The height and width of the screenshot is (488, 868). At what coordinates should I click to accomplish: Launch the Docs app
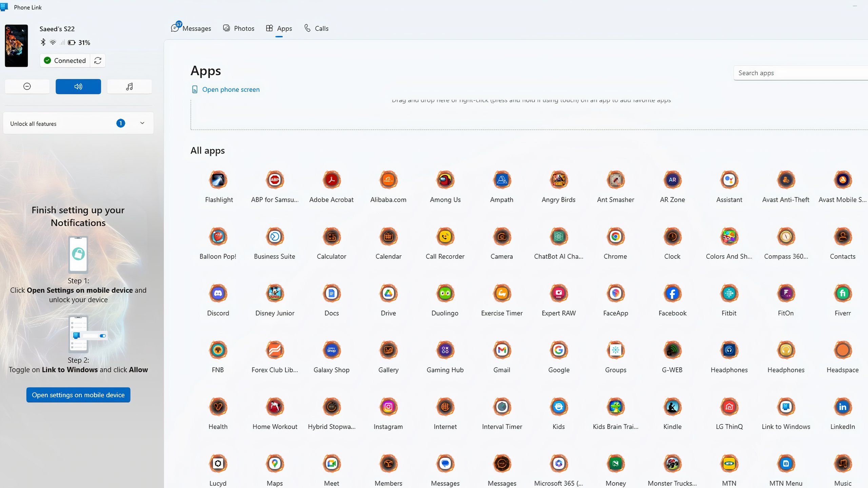332,293
